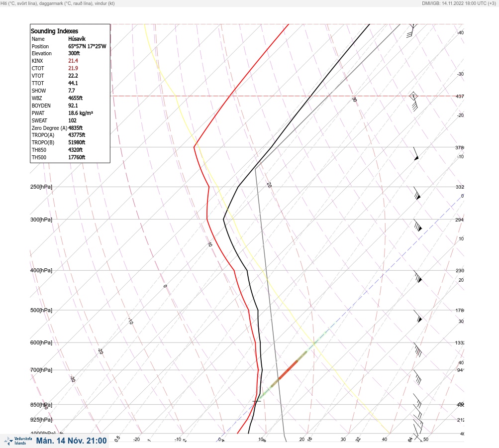The image size is (499, 448).
Task: Click the wind barb at 700 hPa level
Action: [x=417, y=377]
